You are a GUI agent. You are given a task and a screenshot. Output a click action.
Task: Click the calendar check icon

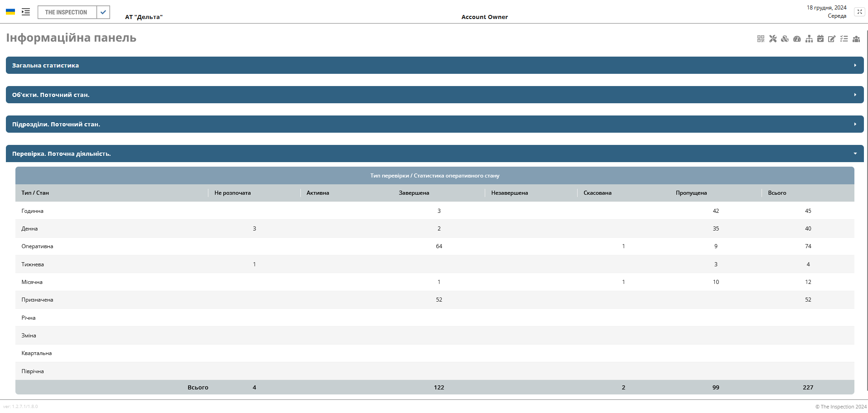(820, 39)
